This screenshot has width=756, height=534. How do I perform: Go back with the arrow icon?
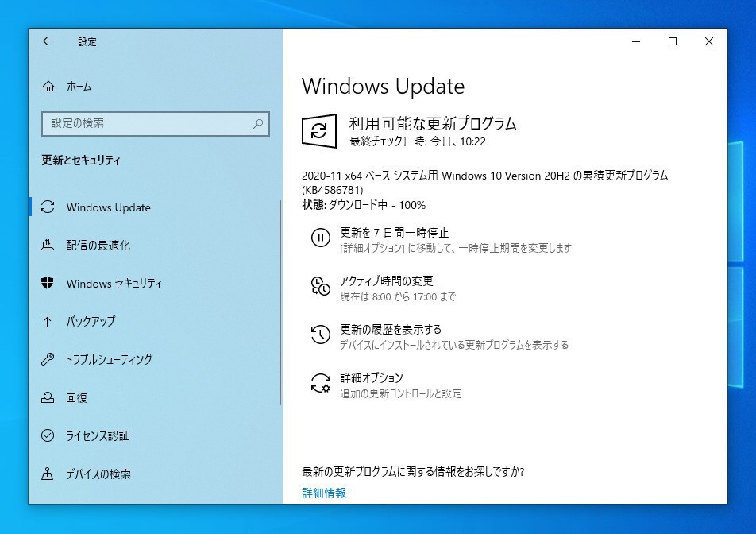(x=48, y=41)
